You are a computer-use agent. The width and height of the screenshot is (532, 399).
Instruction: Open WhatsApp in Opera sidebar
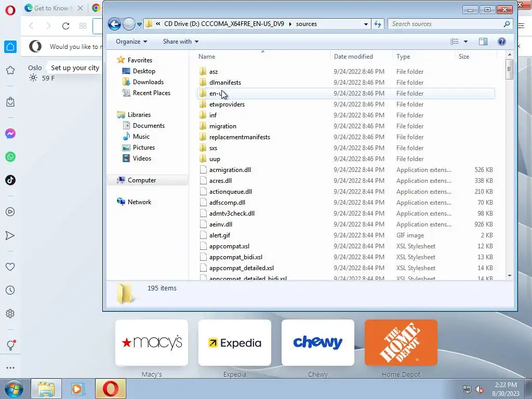point(10,157)
